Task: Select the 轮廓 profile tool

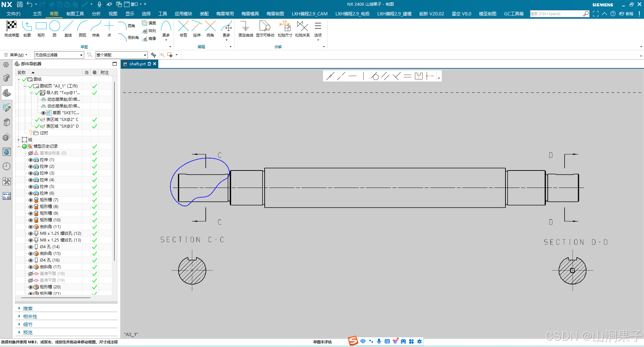Action: pos(27,29)
